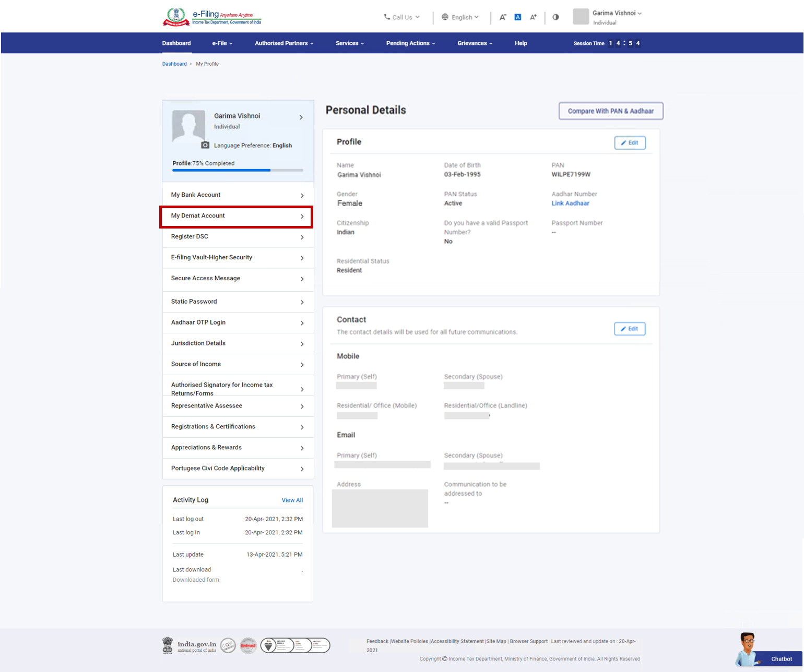804x672 pixels.
Task: Click the decrease font size icon
Action: pyautogui.click(x=503, y=17)
